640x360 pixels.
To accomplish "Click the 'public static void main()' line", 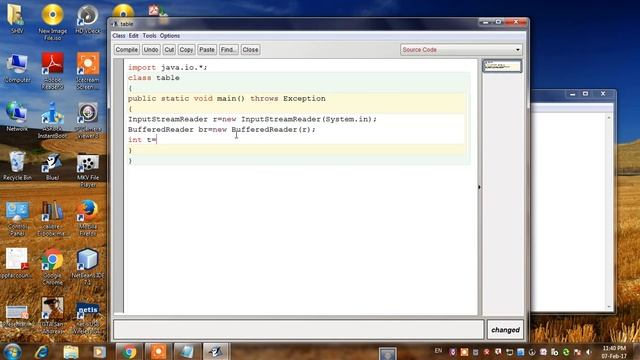I will [x=227, y=98].
